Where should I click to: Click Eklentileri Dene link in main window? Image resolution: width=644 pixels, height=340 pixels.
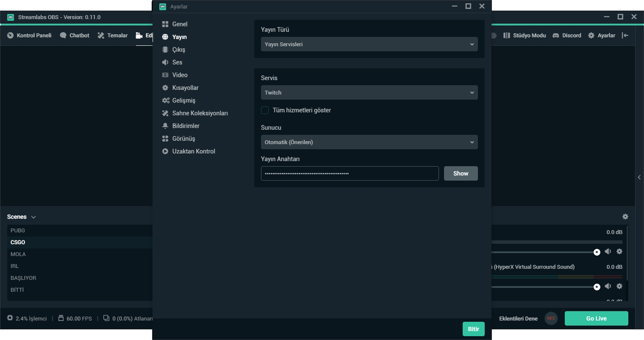coord(519,318)
